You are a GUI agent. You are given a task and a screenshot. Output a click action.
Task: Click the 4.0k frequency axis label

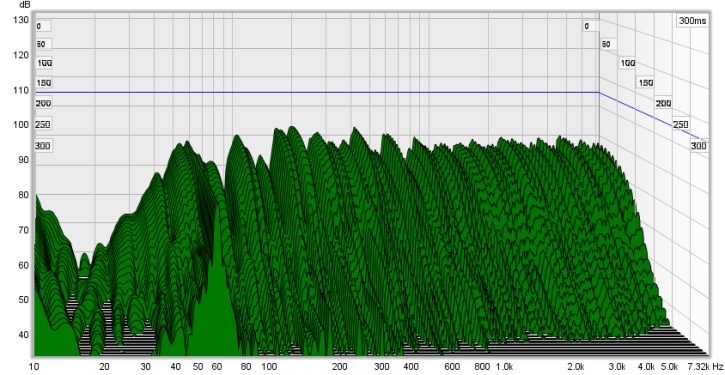[x=647, y=366]
